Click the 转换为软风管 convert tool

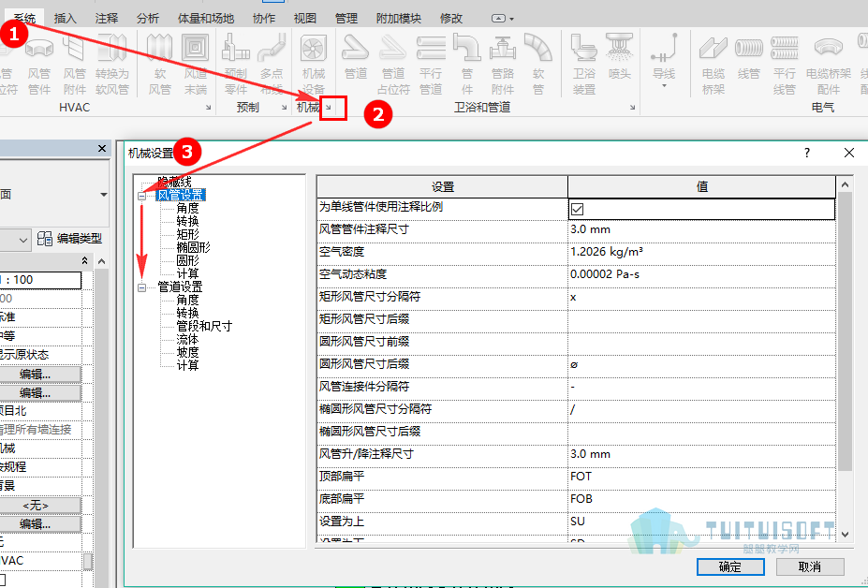(111, 65)
